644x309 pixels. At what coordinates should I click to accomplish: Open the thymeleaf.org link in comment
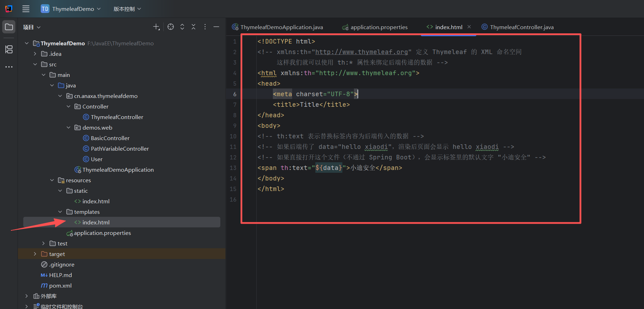(x=361, y=52)
